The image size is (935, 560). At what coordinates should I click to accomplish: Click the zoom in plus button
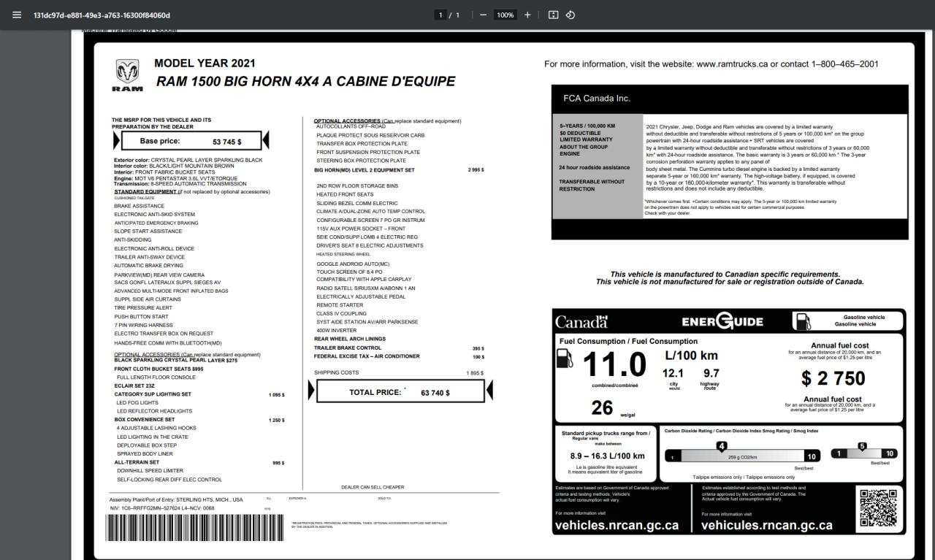point(527,15)
